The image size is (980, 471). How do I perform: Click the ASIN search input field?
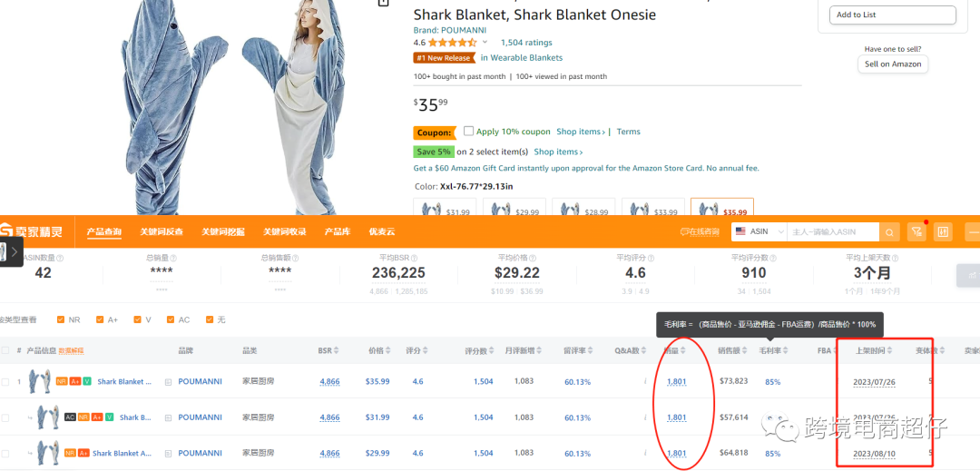click(x=833, y=232)
